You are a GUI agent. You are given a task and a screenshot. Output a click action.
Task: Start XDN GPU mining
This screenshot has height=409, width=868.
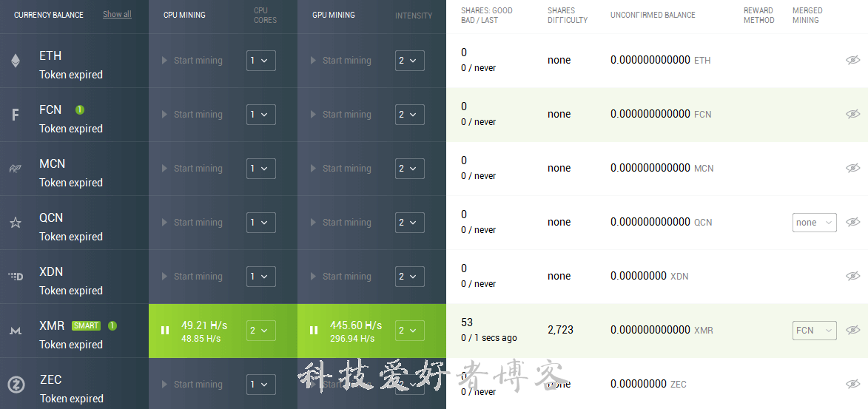pos(341,276)
